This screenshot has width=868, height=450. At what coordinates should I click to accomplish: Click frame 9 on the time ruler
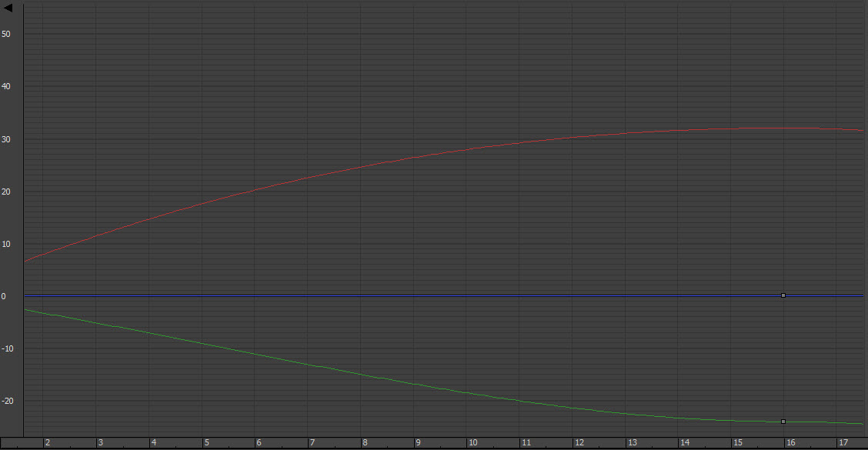tap(418, 443)
